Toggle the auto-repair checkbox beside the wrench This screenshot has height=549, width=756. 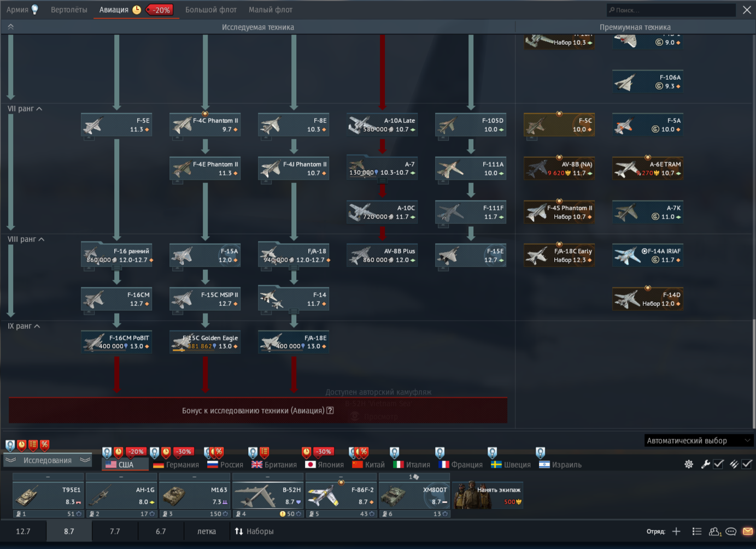coord(719,464)
